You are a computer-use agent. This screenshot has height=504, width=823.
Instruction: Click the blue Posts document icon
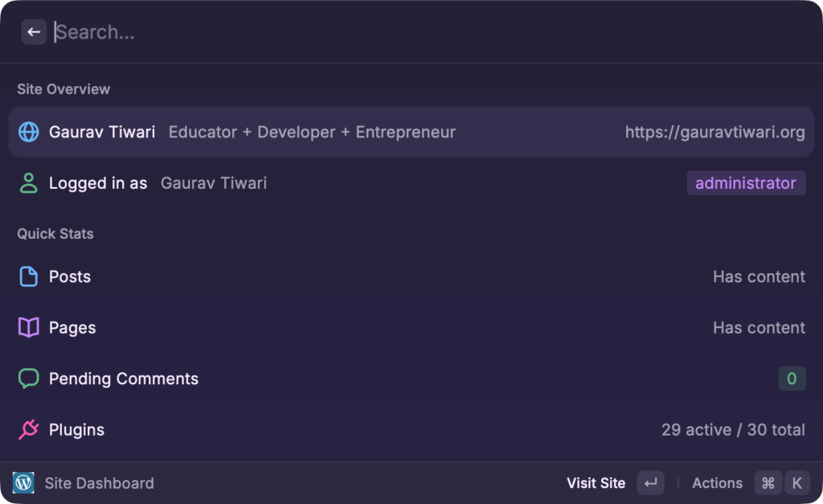click(27, 276)
